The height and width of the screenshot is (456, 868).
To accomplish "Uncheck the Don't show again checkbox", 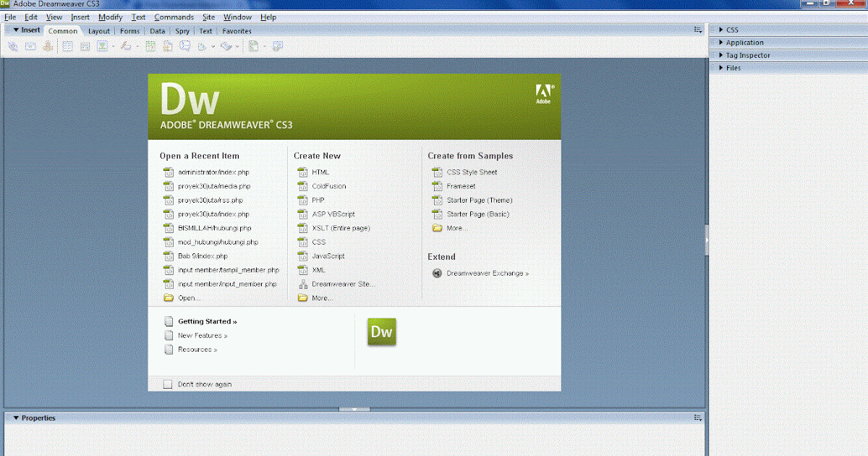I will [x=168, y=384].
